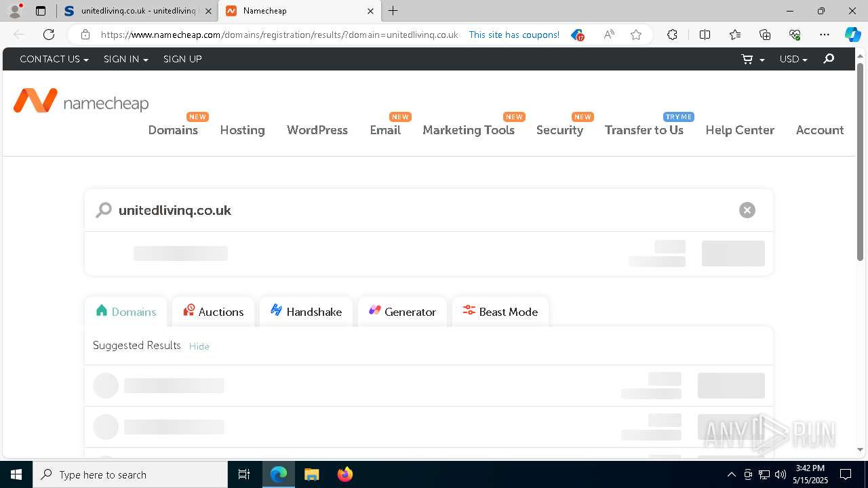The image size is (868, 488).
Task: Click the volume speaker tray icon
Action: [780, 474]
